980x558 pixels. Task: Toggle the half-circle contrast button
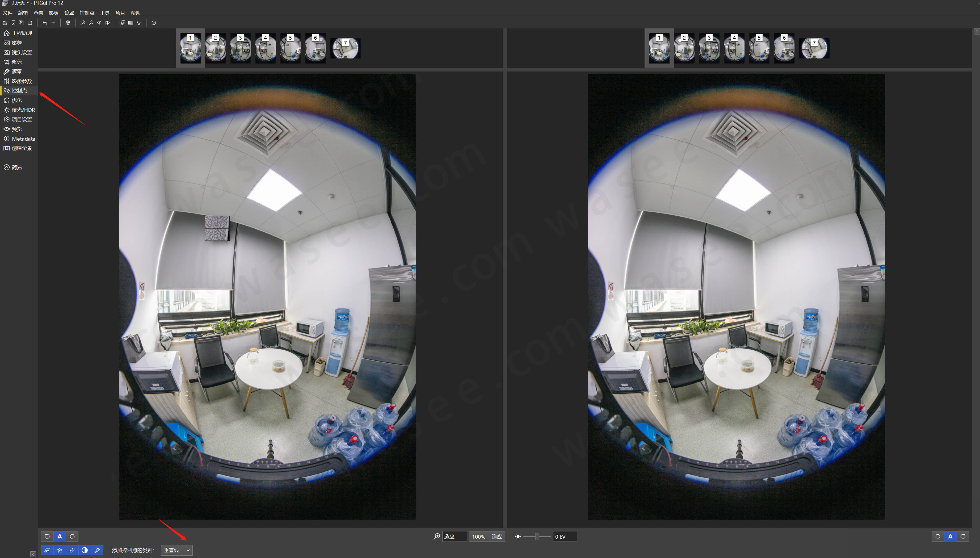85,550
